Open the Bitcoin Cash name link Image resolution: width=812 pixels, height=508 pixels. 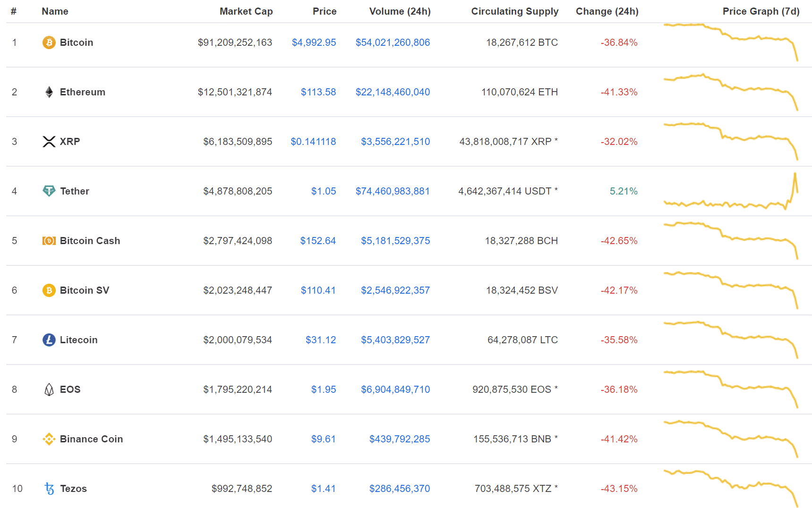point(90,241)
